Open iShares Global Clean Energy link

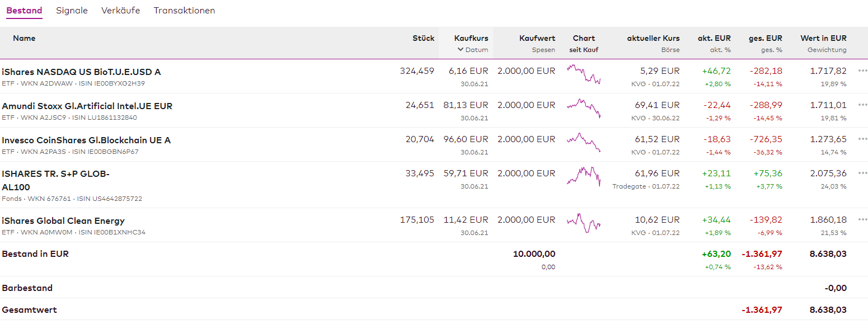63,221
